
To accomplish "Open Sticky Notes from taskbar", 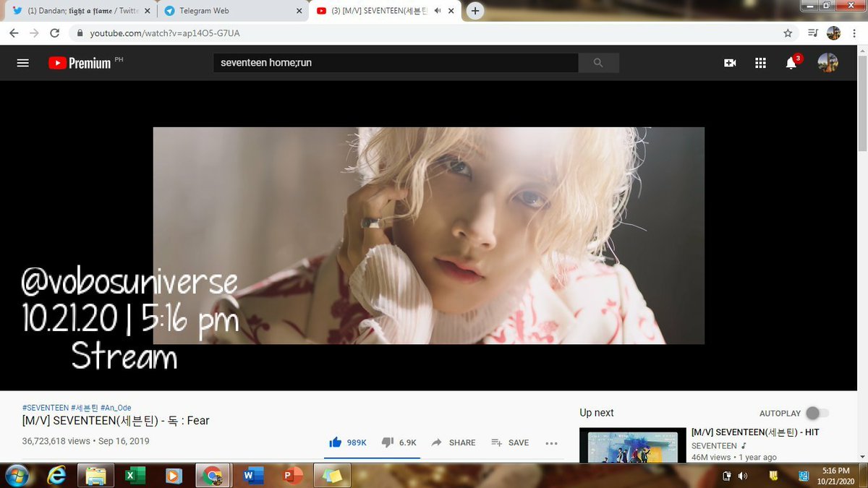I will pyautogui.click(x=332, y=476).
